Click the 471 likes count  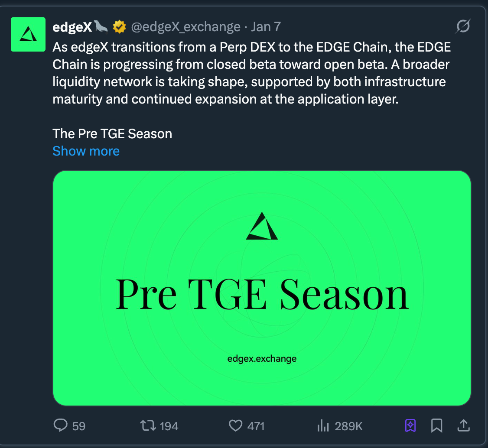pyautogui.click(x=256, y=426)
